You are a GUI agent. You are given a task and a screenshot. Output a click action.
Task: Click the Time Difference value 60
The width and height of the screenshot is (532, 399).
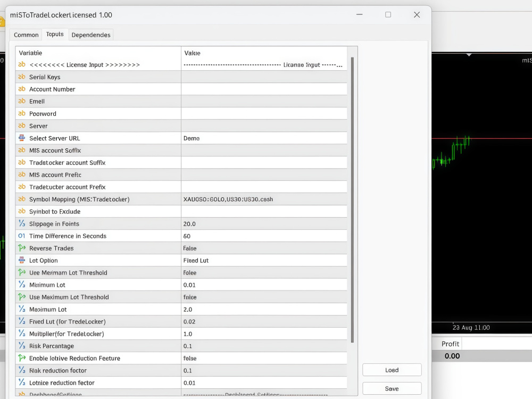point(187,236)
